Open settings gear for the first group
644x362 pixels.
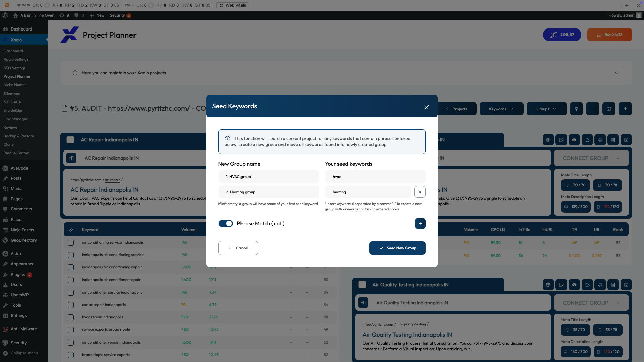pyautogui.click(x=548, y=140)
